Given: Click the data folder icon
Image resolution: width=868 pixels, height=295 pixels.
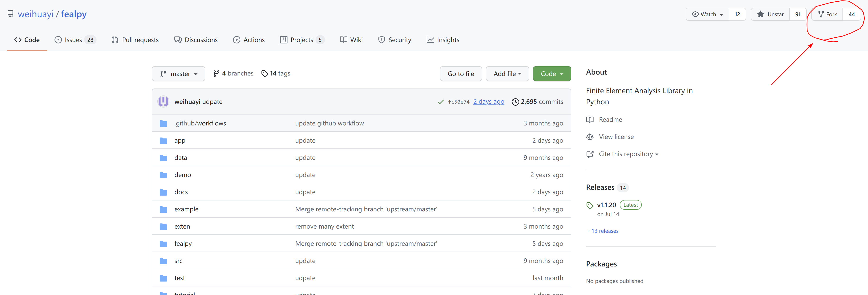Looking at the screenshot, I should click(x=163, y=158).
